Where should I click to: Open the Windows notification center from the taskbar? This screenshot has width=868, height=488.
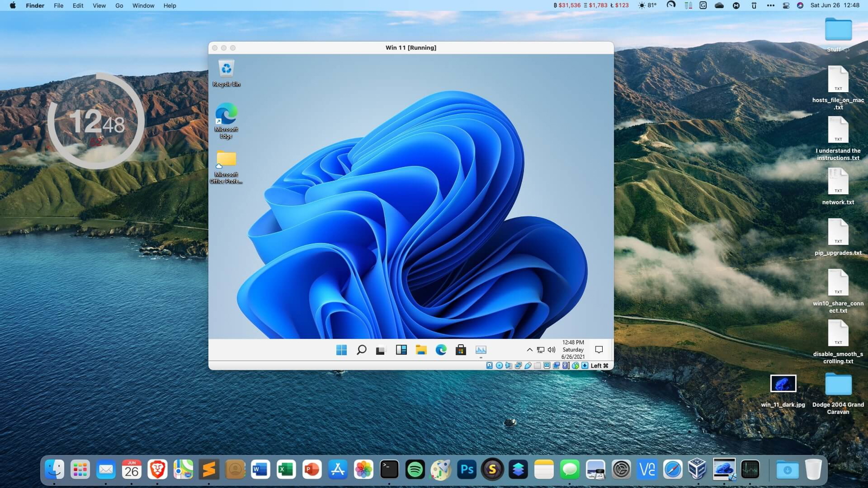(x=598, y=350)
